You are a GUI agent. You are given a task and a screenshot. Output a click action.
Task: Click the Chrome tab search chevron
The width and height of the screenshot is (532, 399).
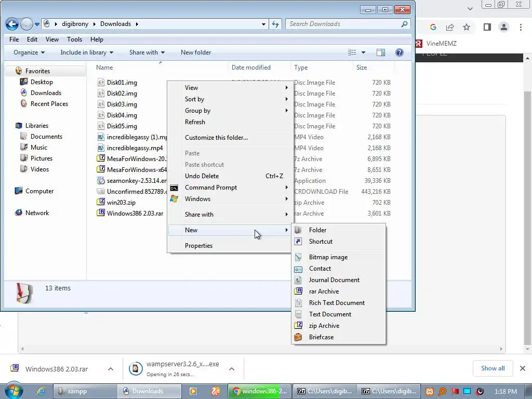pos(470,9)
